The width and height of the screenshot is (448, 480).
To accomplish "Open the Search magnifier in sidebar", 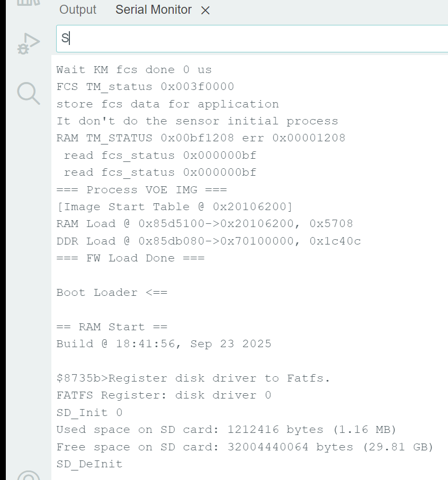I will (28, 93).
